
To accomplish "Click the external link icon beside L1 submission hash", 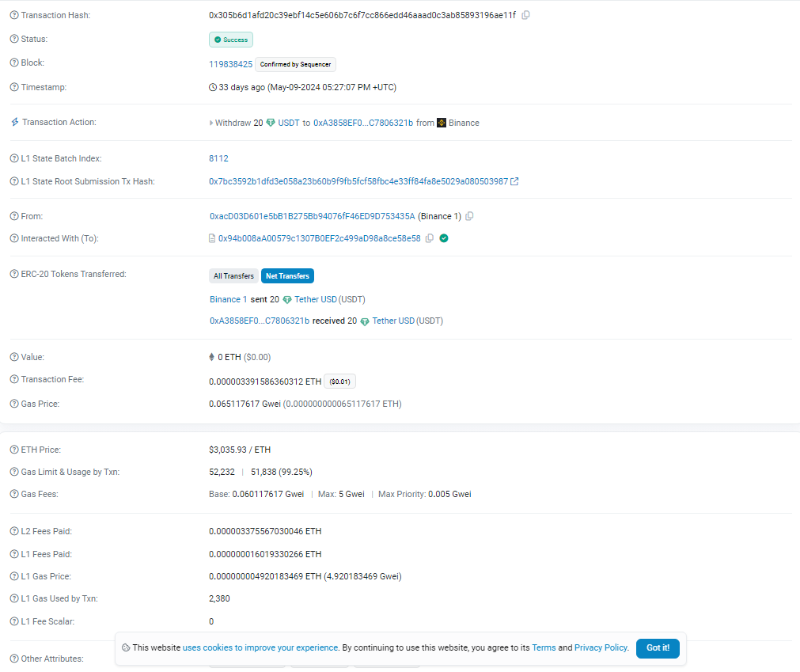I will [515, 181].
